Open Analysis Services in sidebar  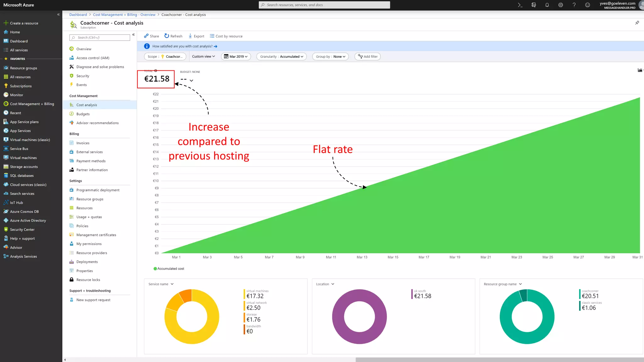pos(23,257)
